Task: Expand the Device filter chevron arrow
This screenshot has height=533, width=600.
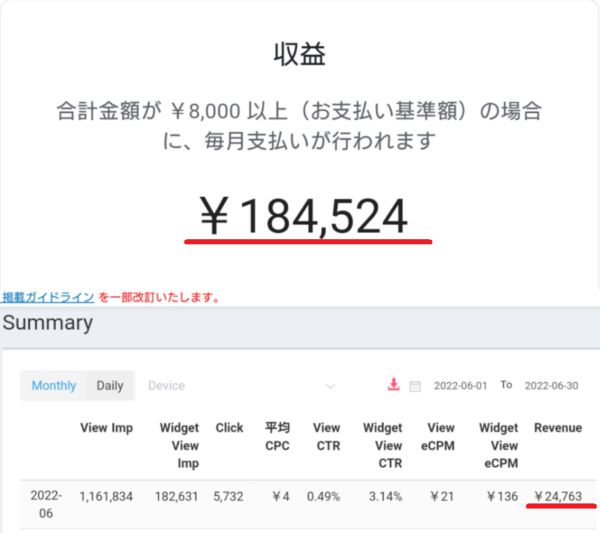Action: click(330, 386)
